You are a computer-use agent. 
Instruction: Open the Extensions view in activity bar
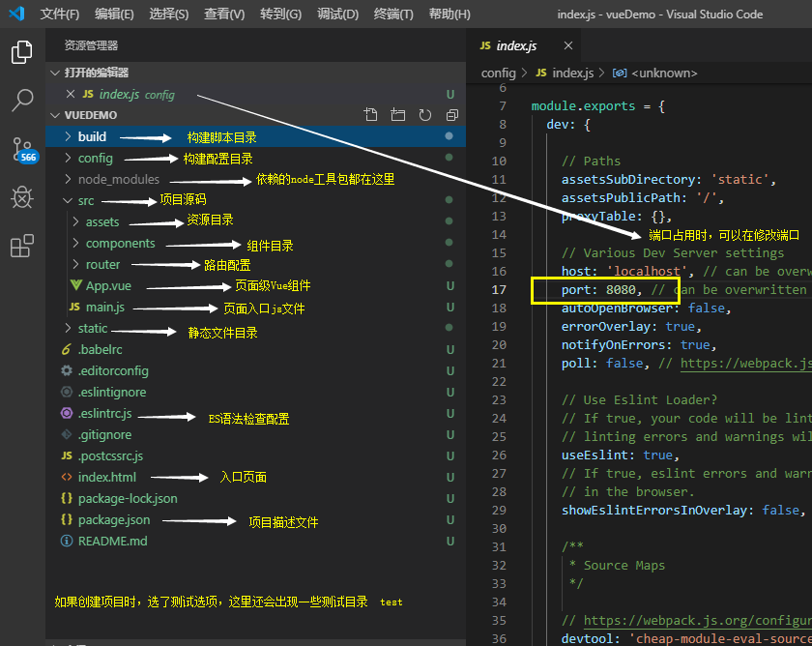click(21, 246)
